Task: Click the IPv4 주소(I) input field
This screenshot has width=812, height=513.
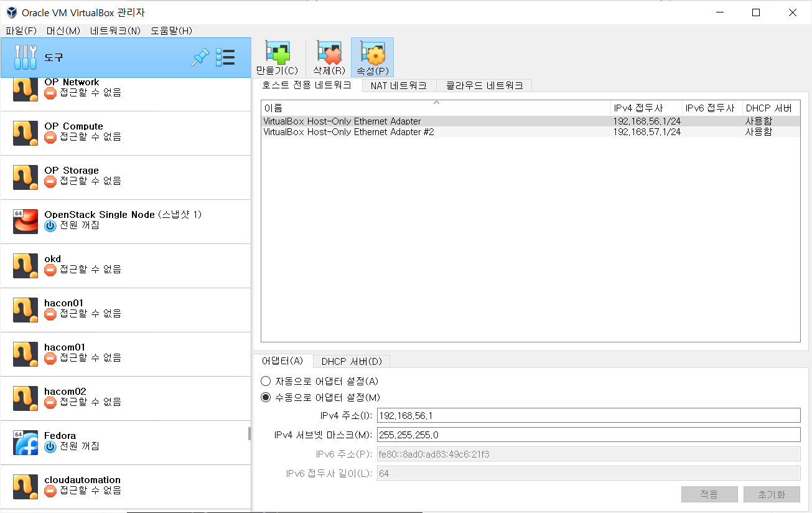Action: (x=589, y=415)
